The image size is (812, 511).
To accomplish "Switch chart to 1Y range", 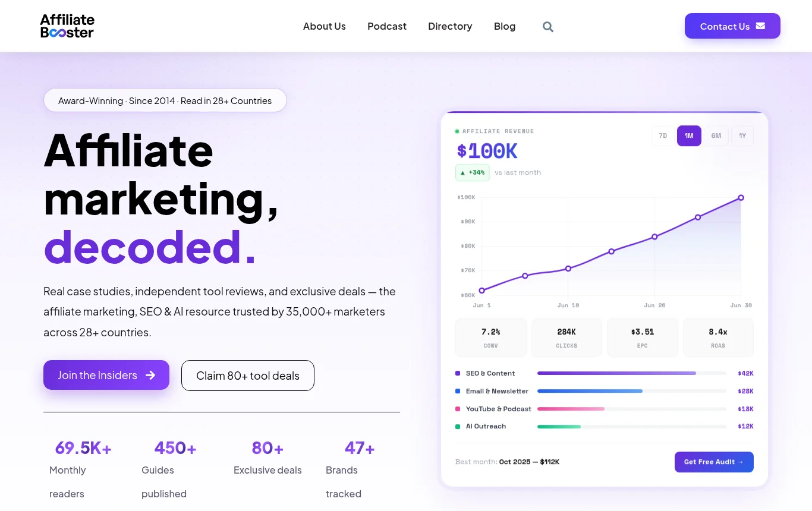I will coord(742,135).
